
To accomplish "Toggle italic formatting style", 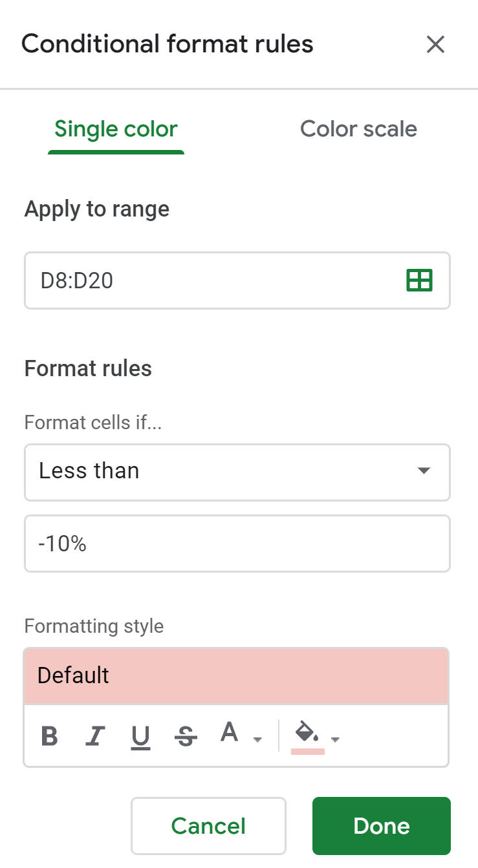I will pos(96,736).
